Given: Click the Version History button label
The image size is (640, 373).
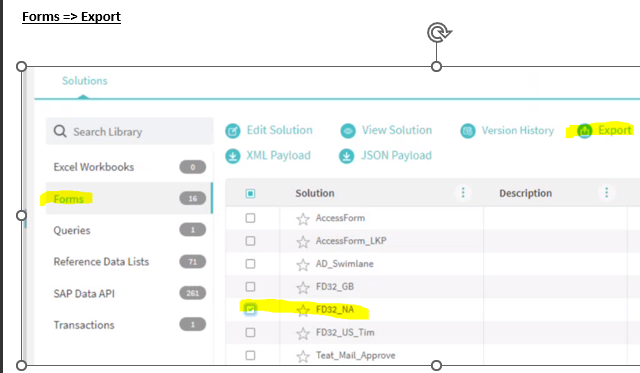Looking at the screenshot, I should 518,131.
